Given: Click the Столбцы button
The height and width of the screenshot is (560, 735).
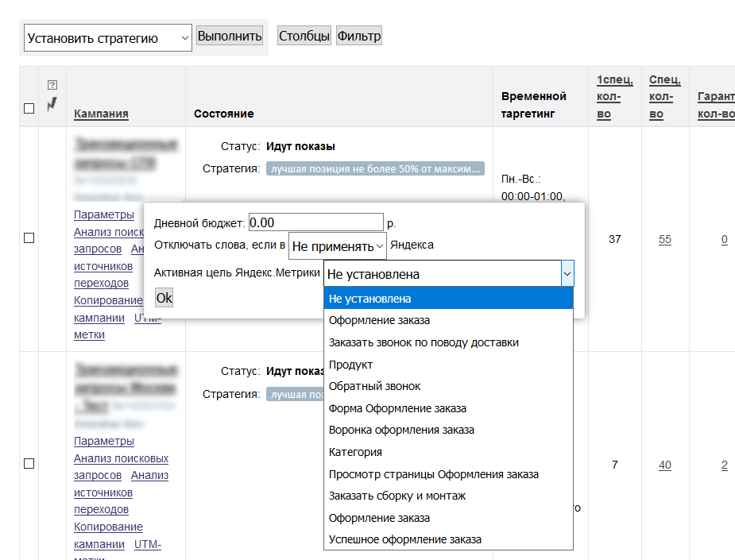Looking at the screenshot, I should [x=304, y=36].
